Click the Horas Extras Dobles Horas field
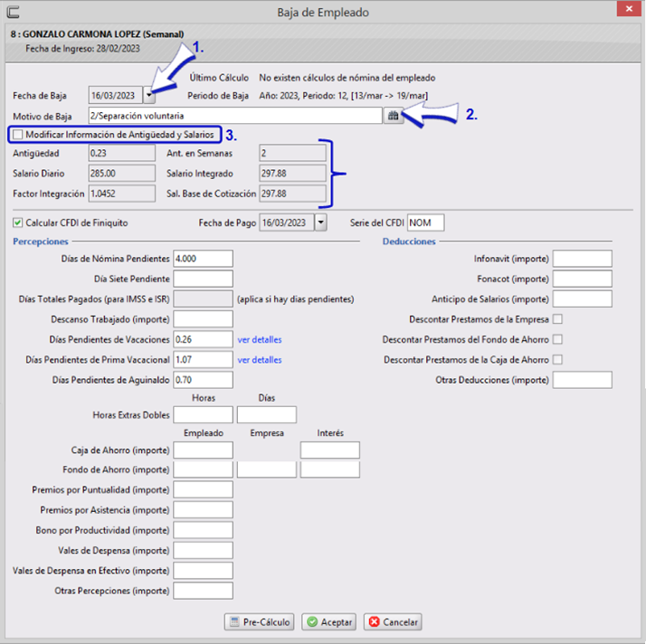 [203, 414]
